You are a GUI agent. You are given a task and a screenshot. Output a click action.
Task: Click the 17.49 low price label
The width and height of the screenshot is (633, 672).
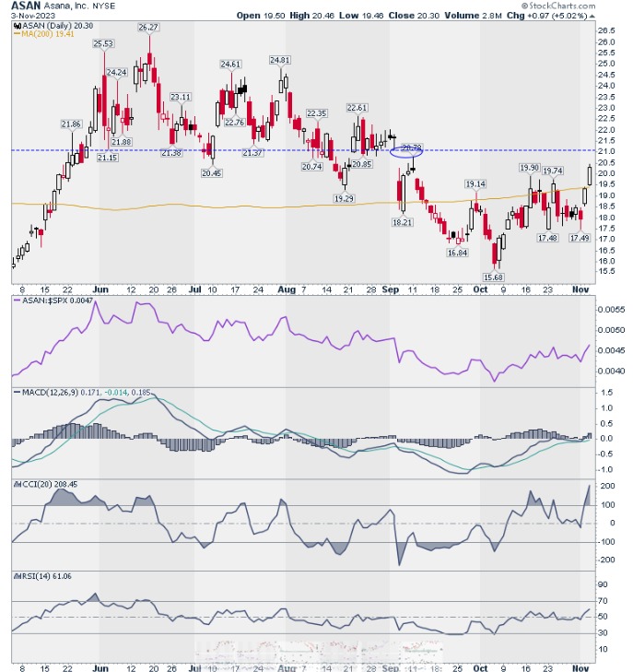point(580,238)
